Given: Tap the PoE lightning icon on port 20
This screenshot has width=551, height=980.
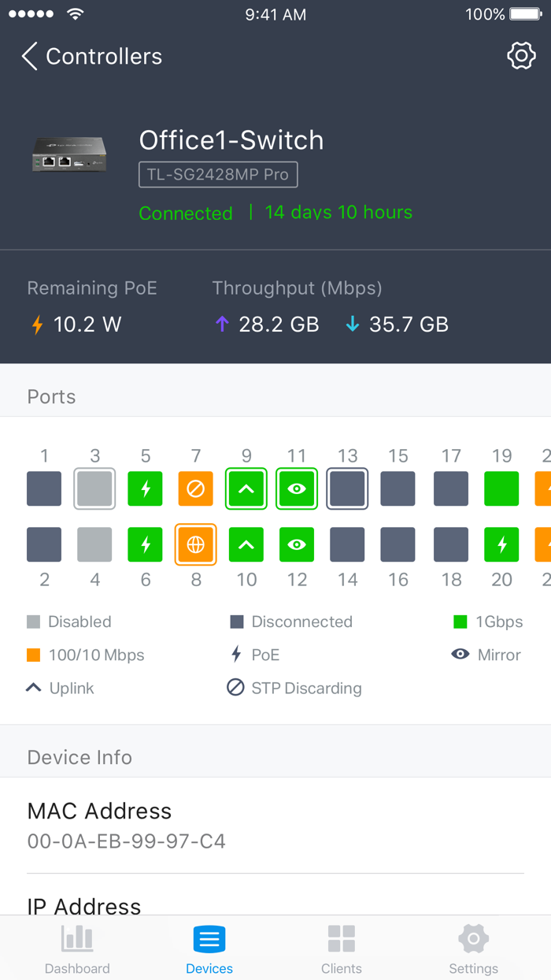Looking at the screenshot, I should point(501,544).
